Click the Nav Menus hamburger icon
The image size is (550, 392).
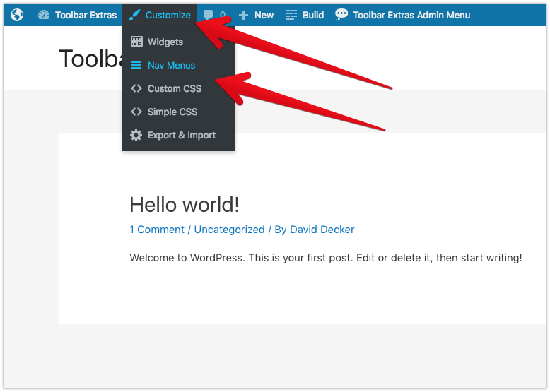coord(136,65)
